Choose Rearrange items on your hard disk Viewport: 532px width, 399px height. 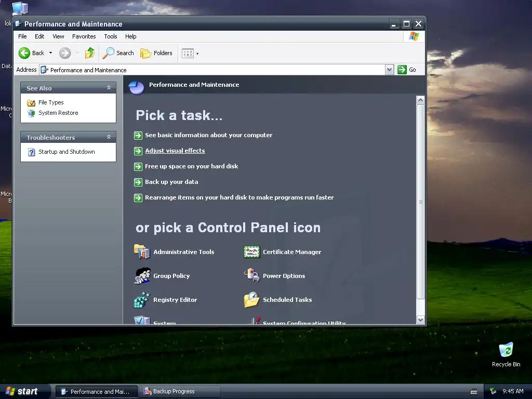pos(239,197)
